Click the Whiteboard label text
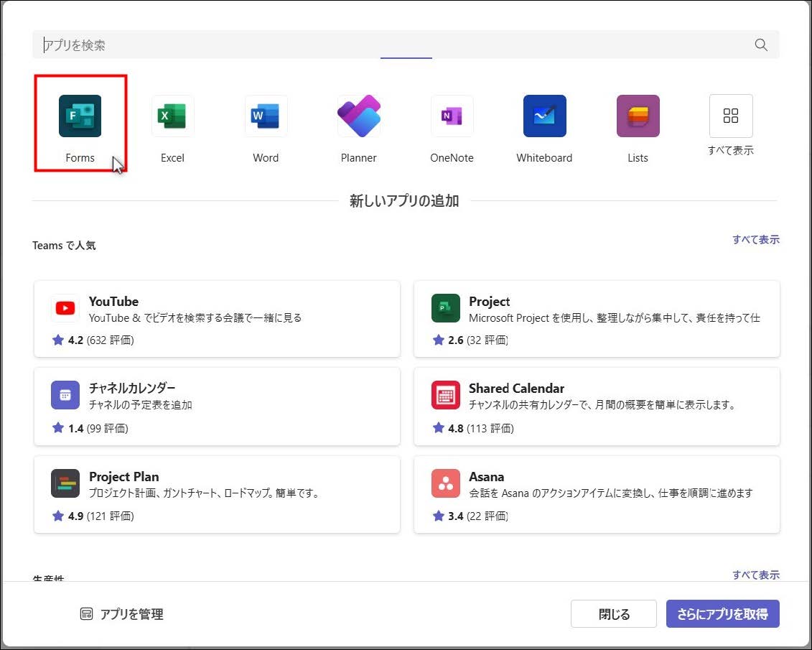812x650 pixels. 544,158
